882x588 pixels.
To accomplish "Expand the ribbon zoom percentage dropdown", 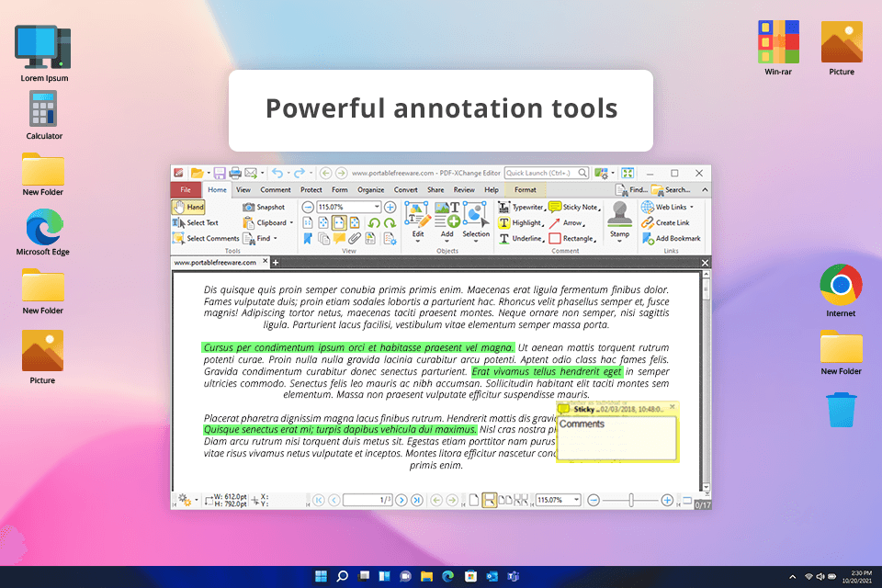I will click(x=377, y=207).
